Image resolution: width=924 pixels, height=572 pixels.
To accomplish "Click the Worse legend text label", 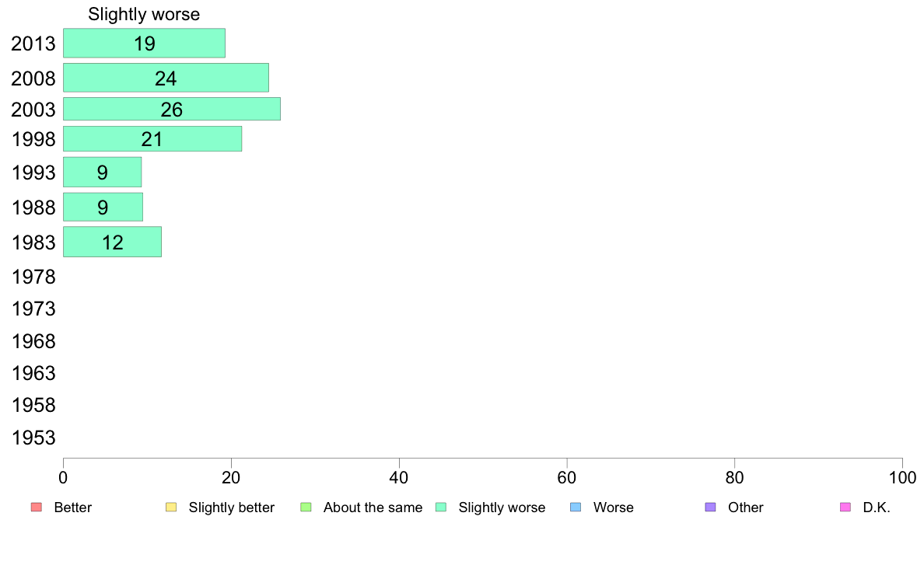I will coord(614,507).
